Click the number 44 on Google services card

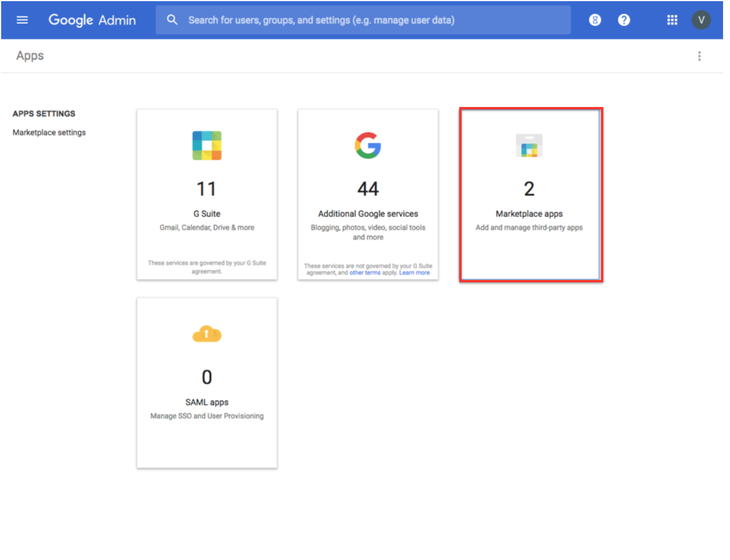pos(368,189)
